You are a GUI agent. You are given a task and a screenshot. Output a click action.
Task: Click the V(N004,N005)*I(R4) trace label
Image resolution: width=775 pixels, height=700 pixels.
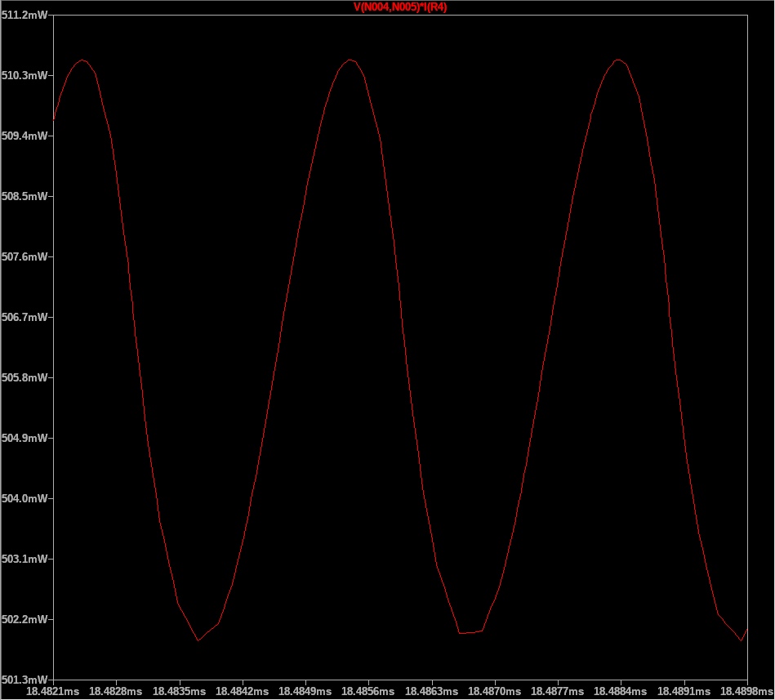click(x=400, y=7)
